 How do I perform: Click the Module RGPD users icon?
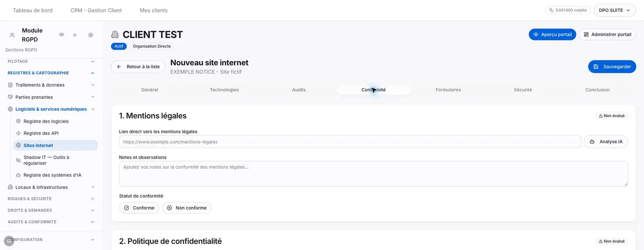tap(12, 35)
